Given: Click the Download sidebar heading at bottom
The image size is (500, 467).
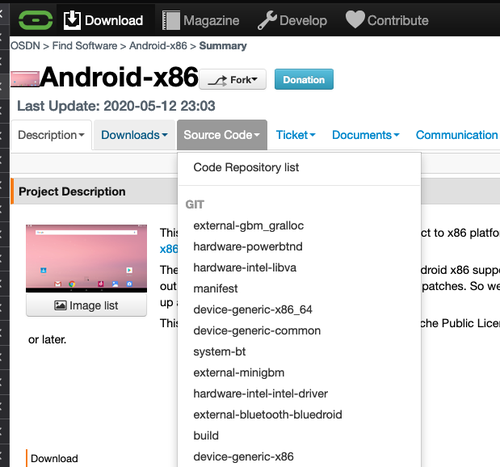Looking at the screenshot, I should [54, 458].
